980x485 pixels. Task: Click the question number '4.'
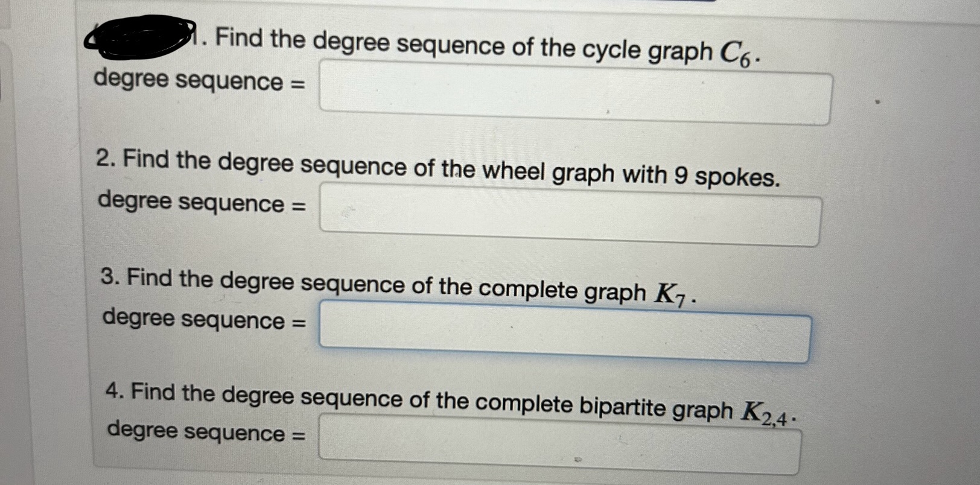115,391
